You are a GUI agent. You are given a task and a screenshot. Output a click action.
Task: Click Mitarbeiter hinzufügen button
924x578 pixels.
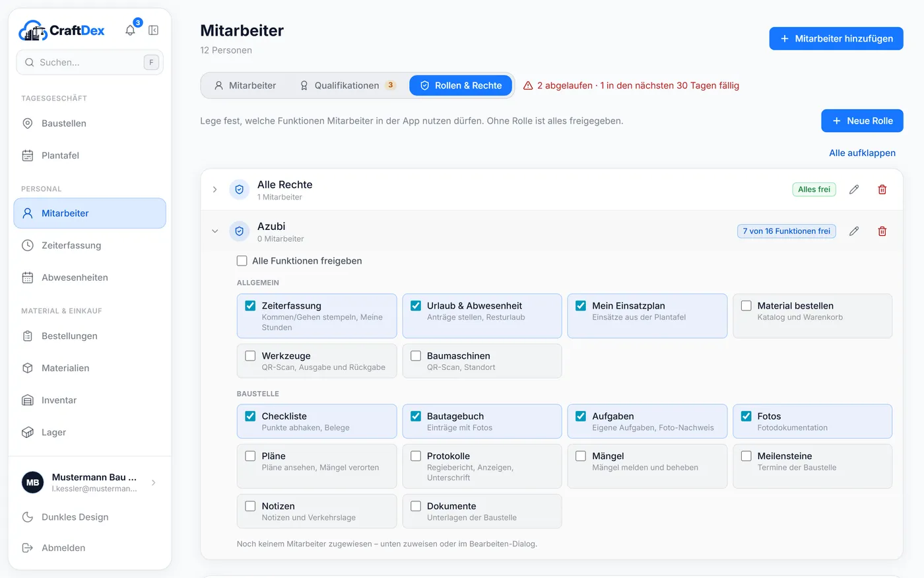point(836,39)
